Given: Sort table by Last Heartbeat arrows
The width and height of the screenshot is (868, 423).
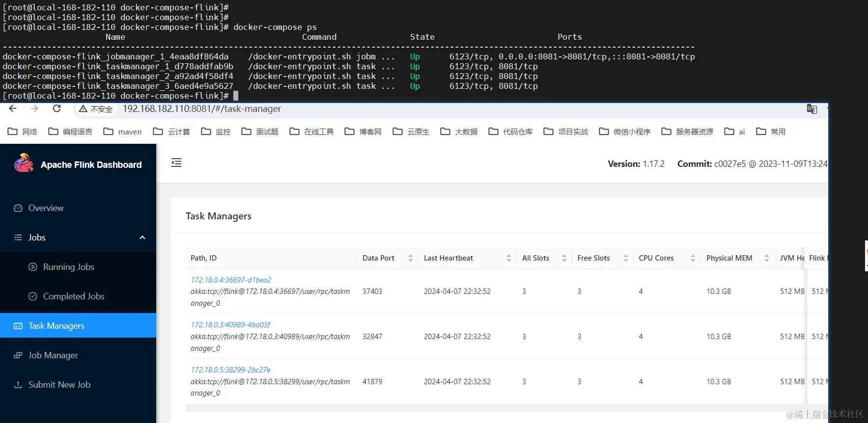Looking at the screenshot, I should pyautogui.click(x=509, y=258).
